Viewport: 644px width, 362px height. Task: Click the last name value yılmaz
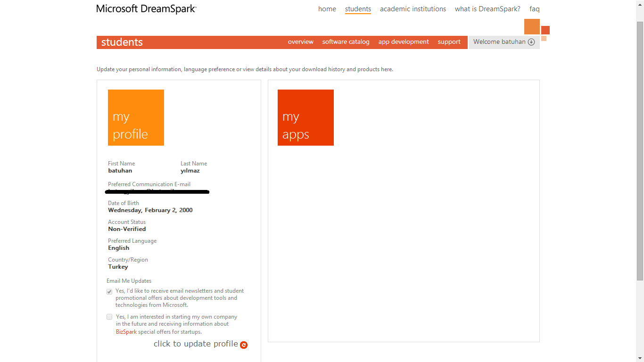click(x=190, y=171)
